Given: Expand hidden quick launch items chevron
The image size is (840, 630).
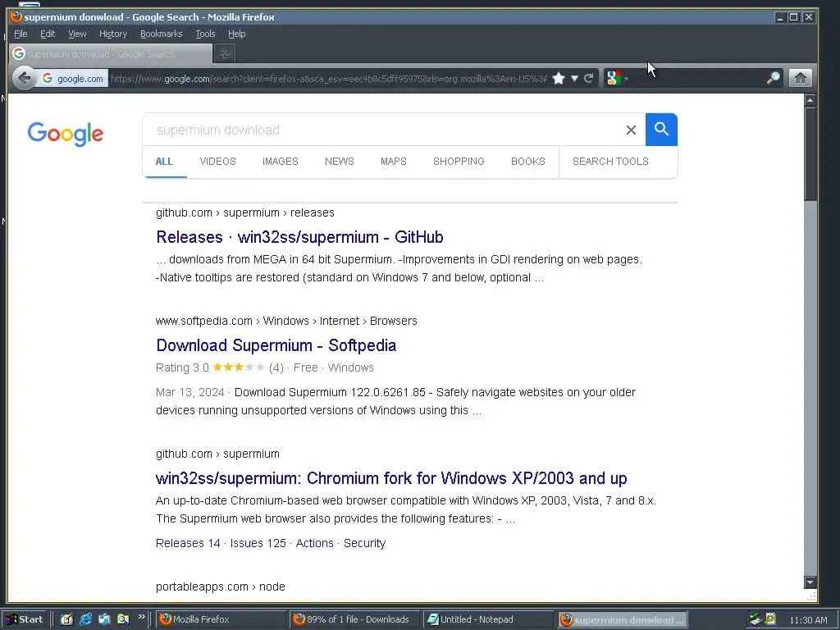Looking at the screenshot, I should (141, 617).
